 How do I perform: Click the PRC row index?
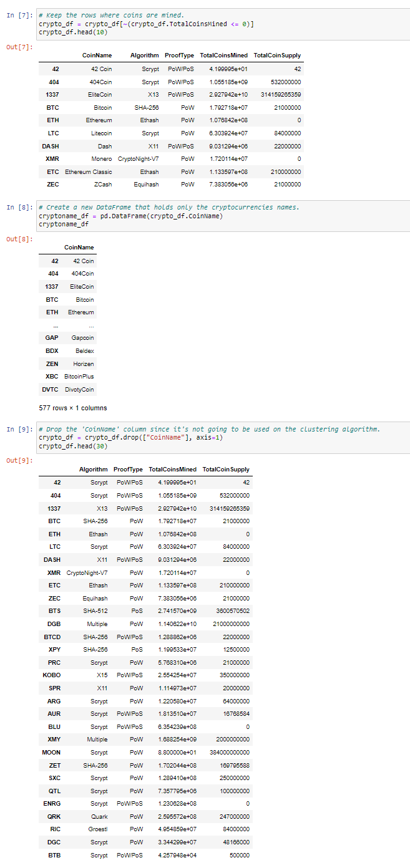(x=54, y=662)
